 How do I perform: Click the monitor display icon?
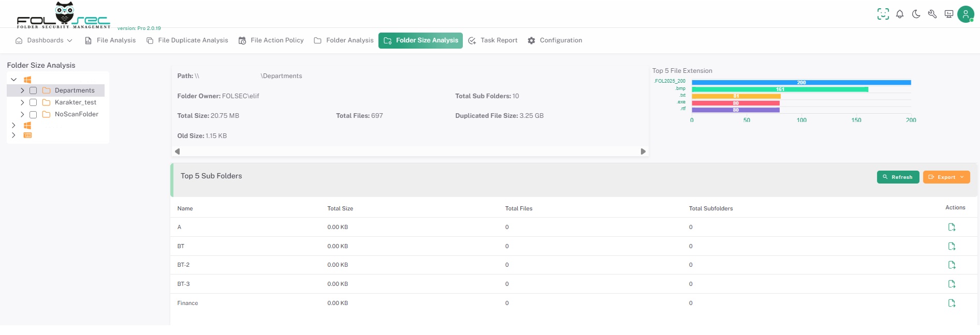point(949,14)
